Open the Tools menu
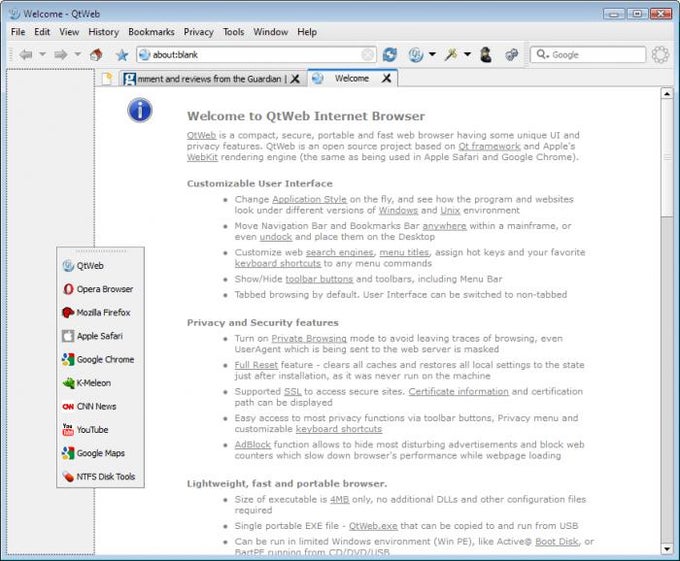Screen dimensions: 680x561 [233, 32]
